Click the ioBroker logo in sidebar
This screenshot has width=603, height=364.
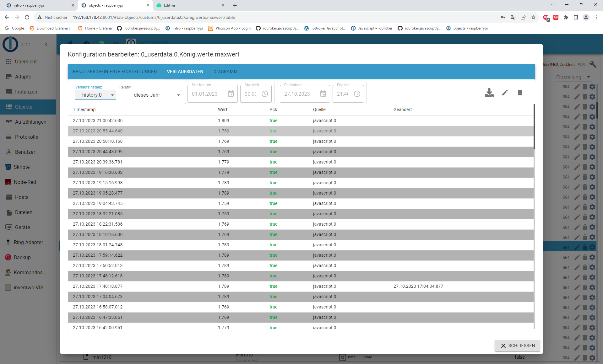(x=10, y=44)
